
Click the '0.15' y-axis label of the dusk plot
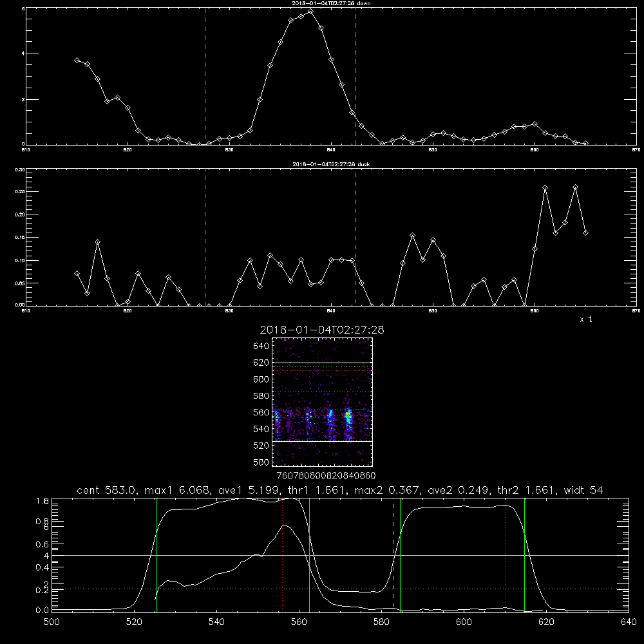pos(20,238)
